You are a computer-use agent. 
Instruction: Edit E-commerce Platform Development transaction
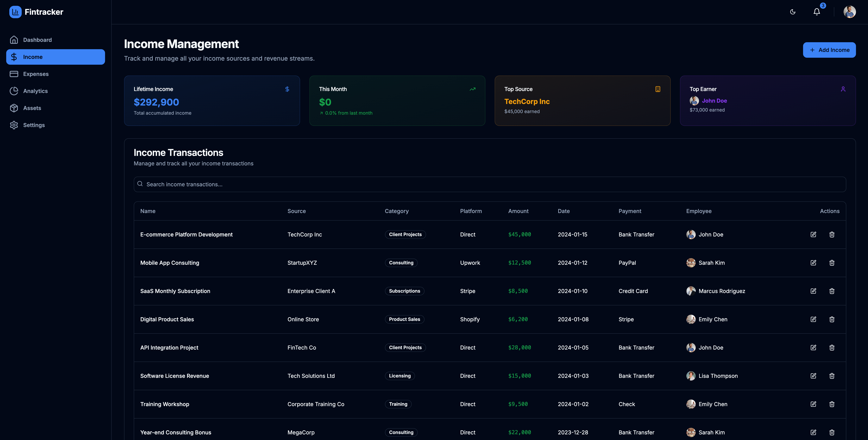click(813, 234)
